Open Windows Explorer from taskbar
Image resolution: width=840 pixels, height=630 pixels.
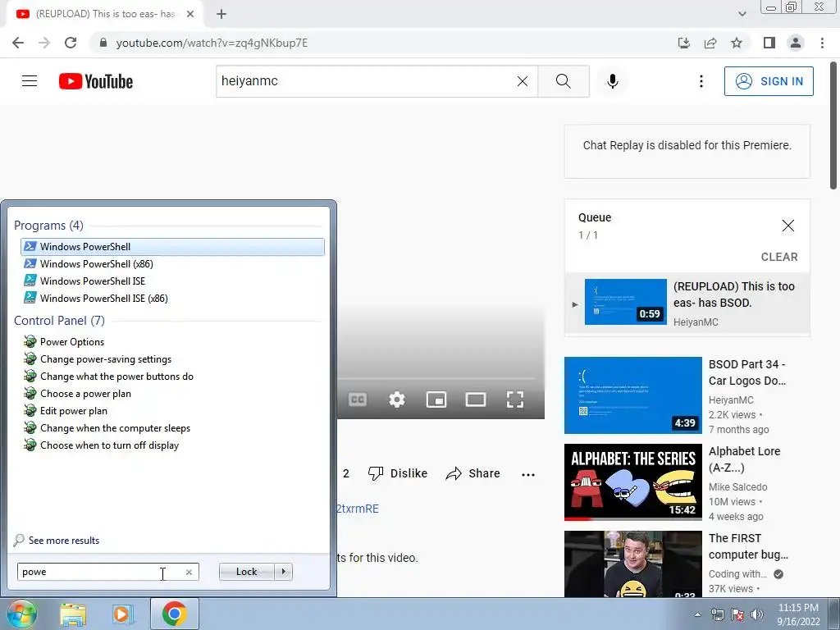73,614
